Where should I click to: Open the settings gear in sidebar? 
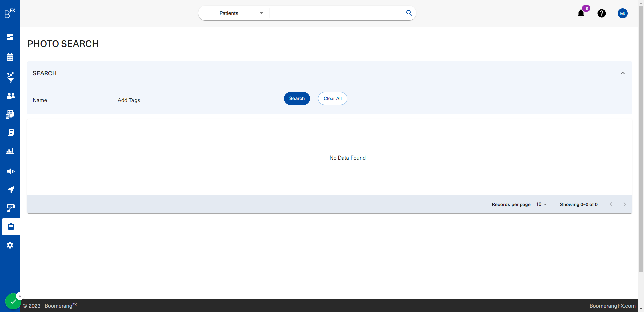[10, 245]
